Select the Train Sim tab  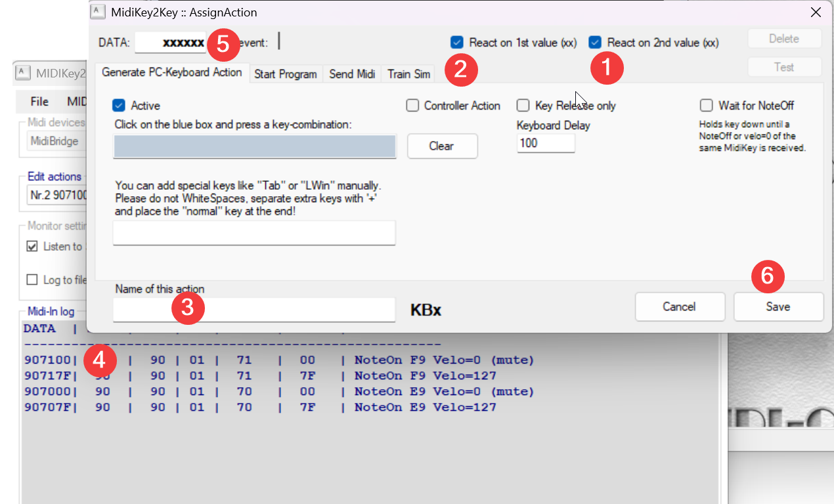(408, 74)
